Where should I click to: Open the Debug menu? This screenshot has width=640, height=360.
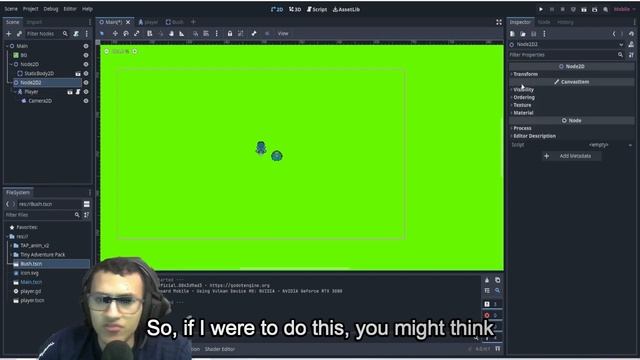point(51,9)
